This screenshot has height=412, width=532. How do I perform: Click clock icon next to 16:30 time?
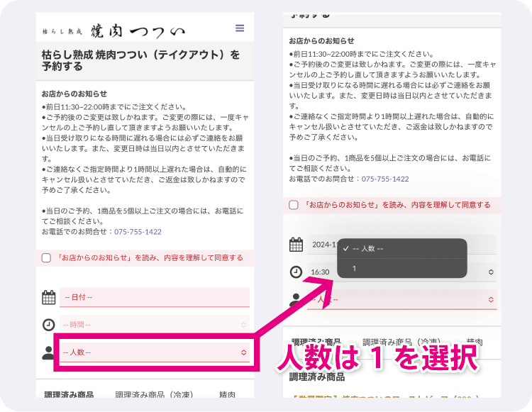coord(296,272)
